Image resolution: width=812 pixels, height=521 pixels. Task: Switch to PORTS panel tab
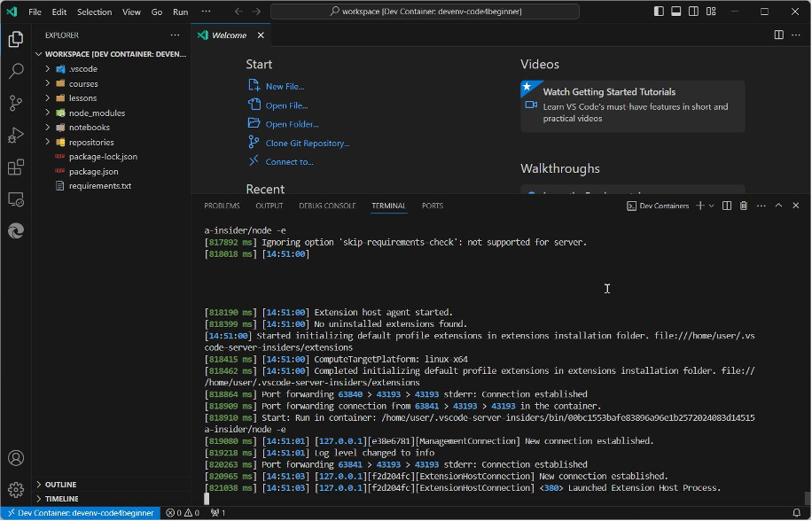tap(433, 206)
